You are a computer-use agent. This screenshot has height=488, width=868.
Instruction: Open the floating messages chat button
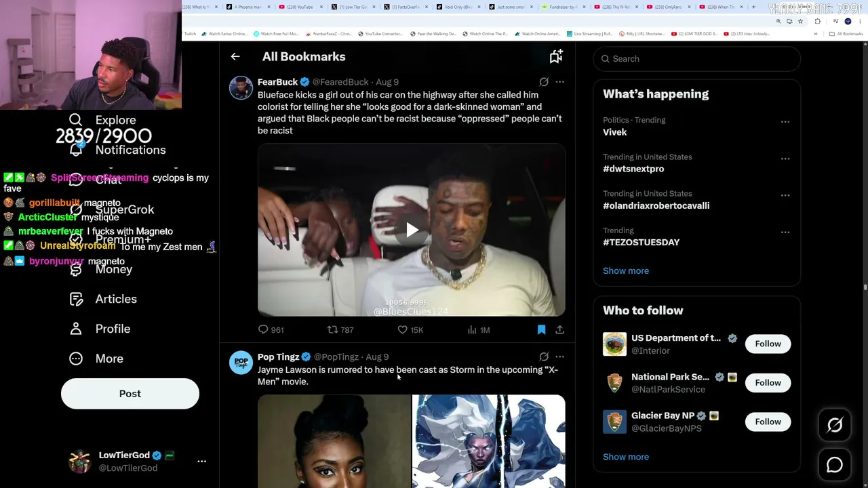point(835,464)
